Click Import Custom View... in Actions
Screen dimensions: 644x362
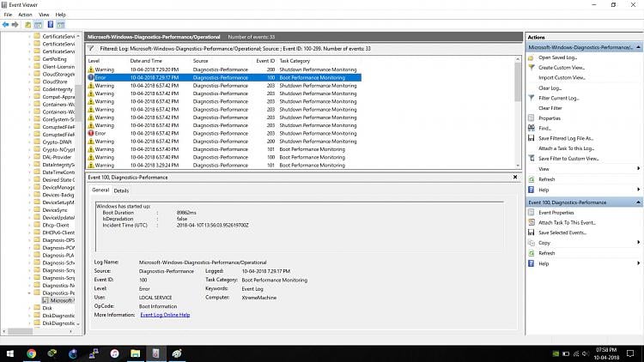tap(562, 77)
